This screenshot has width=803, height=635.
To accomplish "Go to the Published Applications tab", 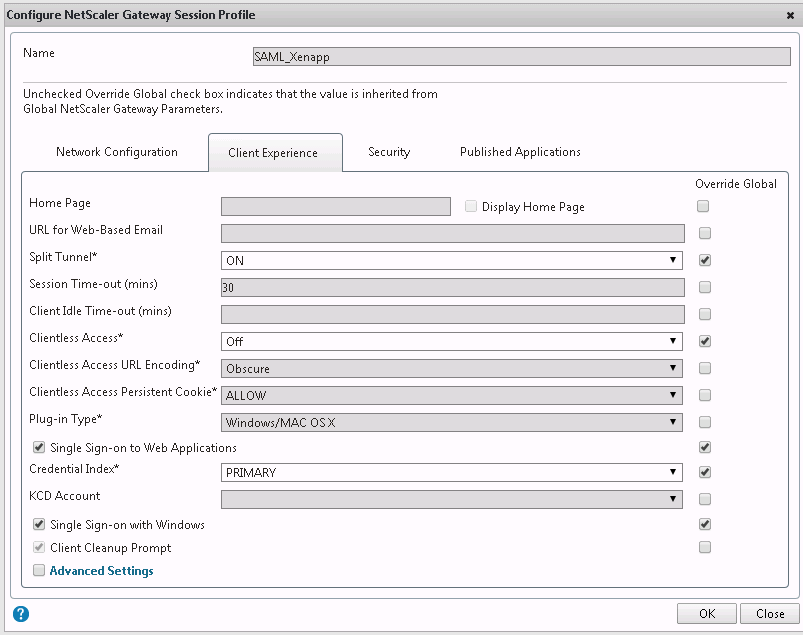I will pyautogui.click(x=520, y=152).
